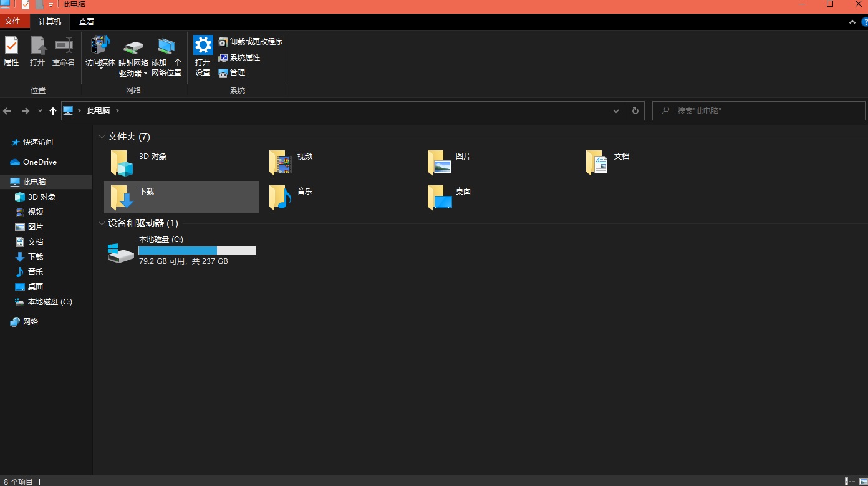868x486 pixels.
Task: Select the 图片 folder icon in main pane
Action: [x=440, y=163]
